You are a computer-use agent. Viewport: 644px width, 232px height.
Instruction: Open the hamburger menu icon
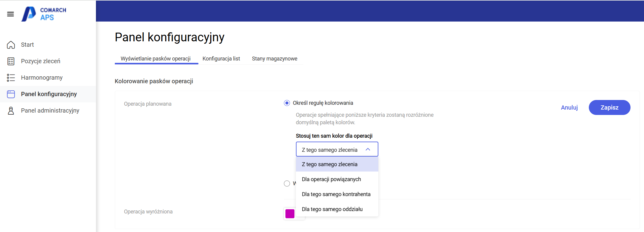(x=10, y=14)
